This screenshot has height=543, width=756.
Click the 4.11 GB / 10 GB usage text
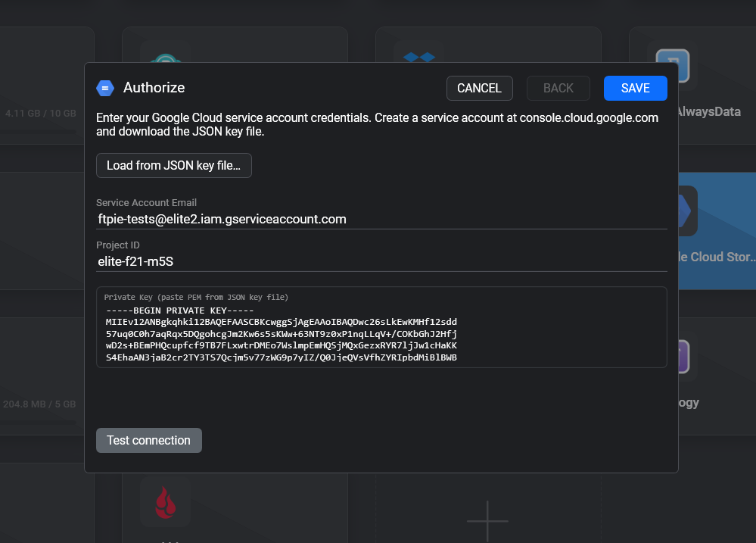(41, 114)
